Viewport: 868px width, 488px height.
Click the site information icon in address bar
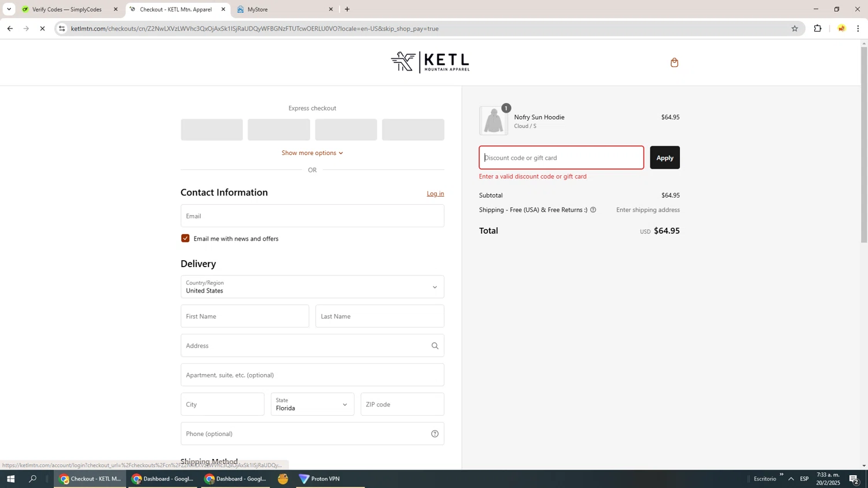(62, 28)
